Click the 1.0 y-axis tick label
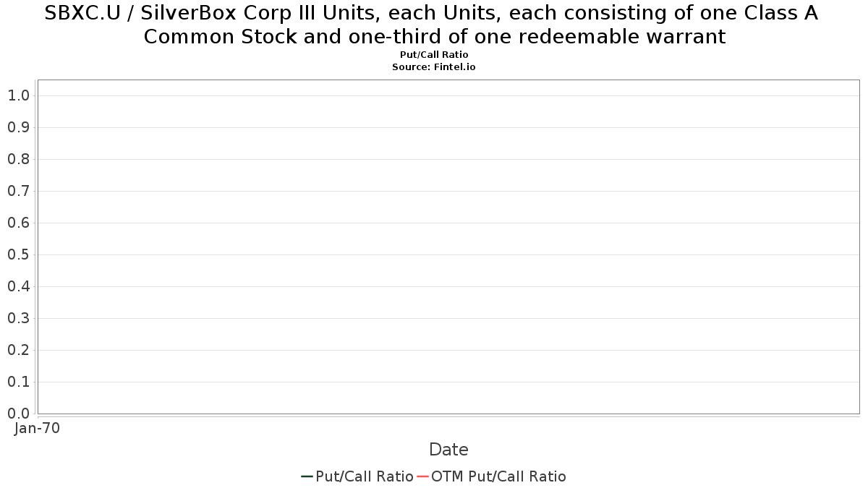The width and height of the screenshot is (868, 488). (17, 95)
